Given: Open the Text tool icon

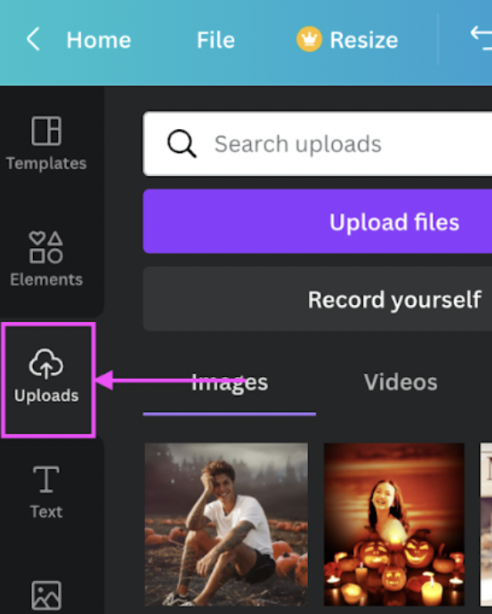Looking at the screenshot, I should pyautogui.click(x=46, y=479).
